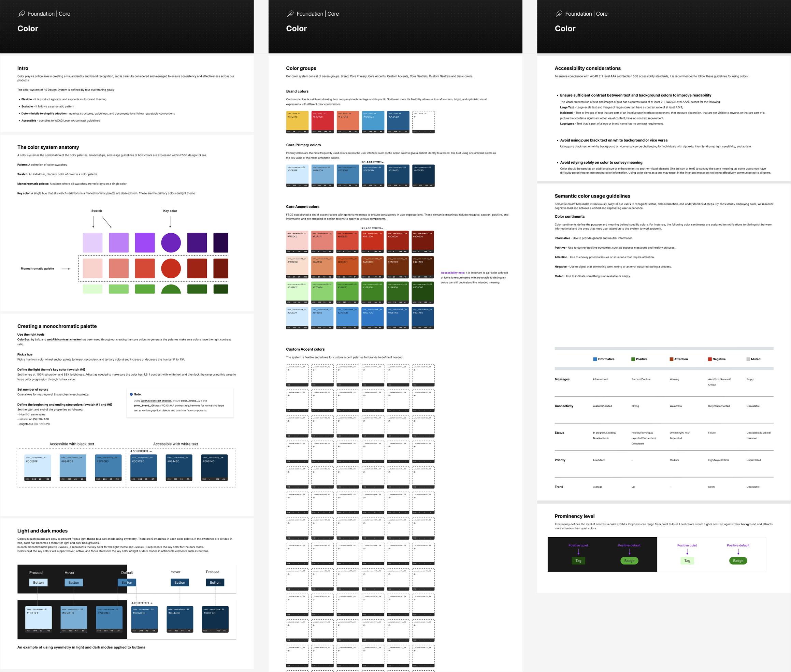The width and height of the screenshot is (791, 672).
Task: Select core accent swatch #0077CC
Action: click(x=373, y=319)
